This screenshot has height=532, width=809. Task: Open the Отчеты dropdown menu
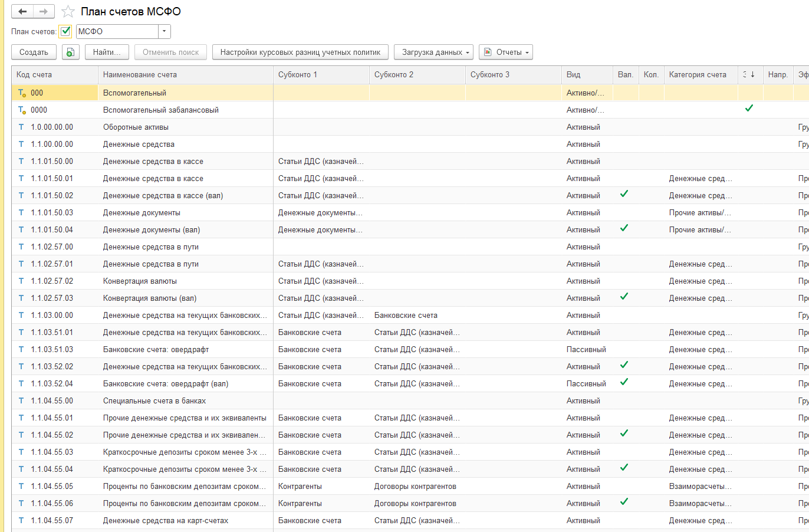[505, 52]
